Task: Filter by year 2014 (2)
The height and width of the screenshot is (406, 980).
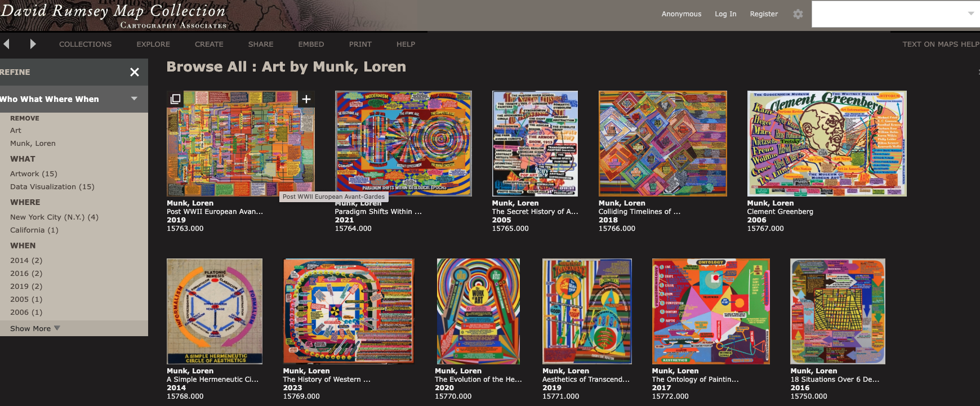Action: 26,260
